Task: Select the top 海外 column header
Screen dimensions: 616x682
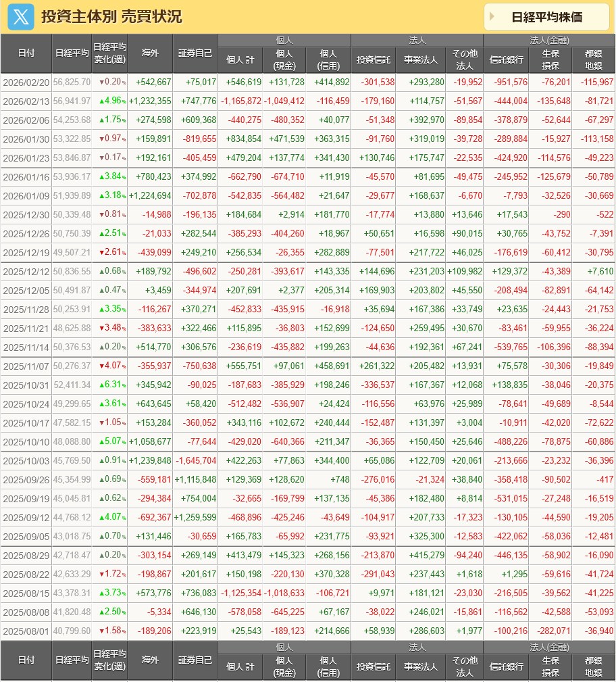Action: click(150, 53)
